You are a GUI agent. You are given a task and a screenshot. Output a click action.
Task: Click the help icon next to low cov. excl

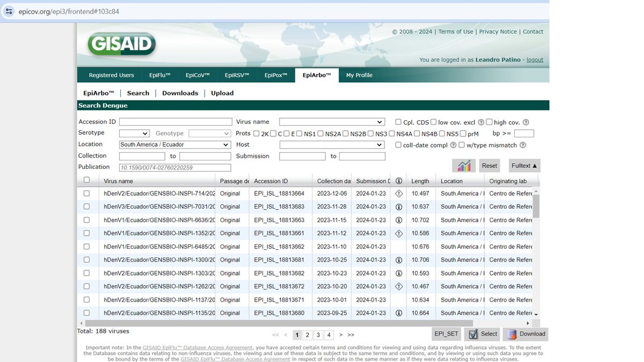point(481,122)
